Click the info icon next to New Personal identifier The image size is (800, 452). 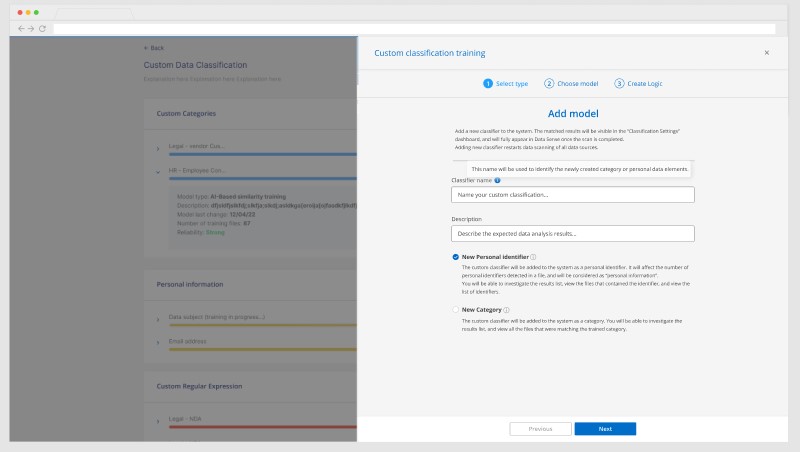[533, 257]
